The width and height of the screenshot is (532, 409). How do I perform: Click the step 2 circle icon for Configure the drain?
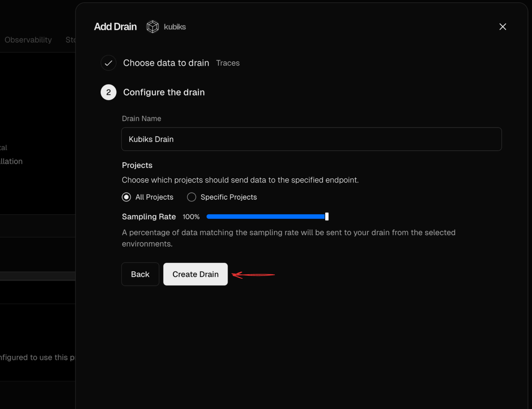click(108, 92)
